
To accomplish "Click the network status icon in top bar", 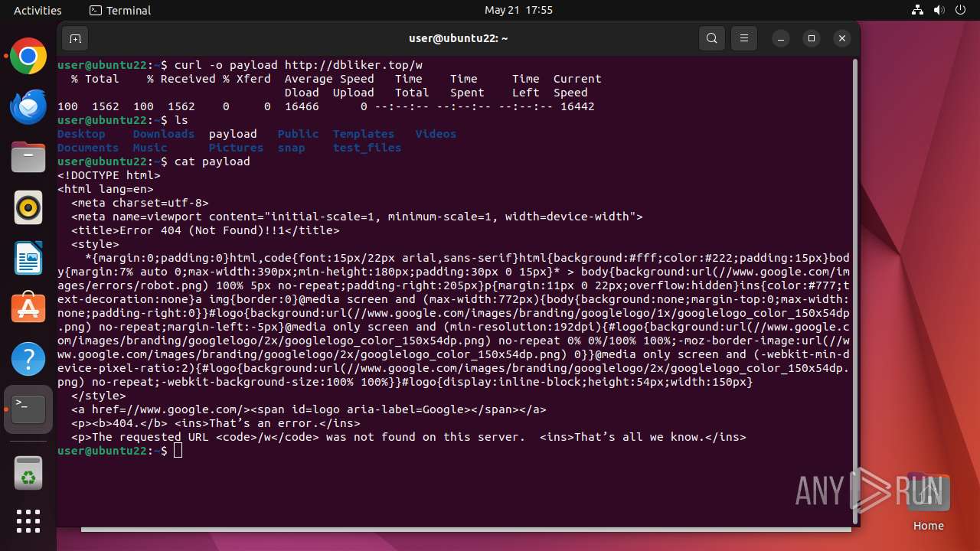I will [x=918, y=11].
